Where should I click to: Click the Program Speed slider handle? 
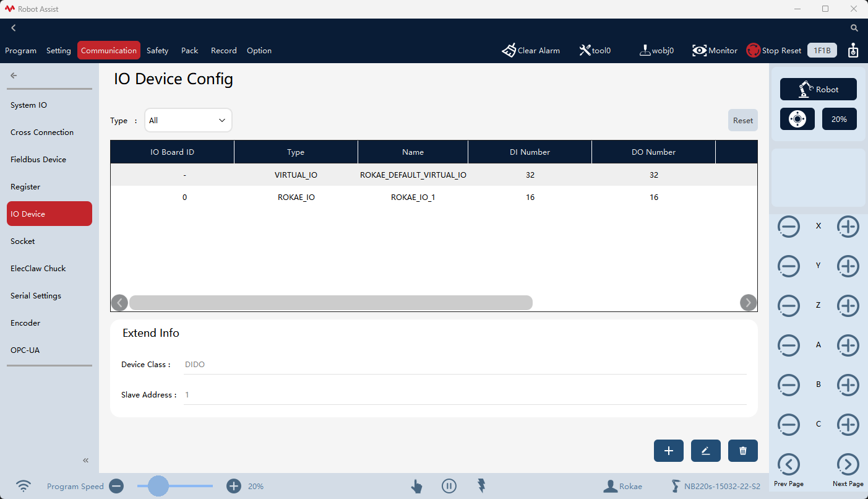click(x=158, y=486)
